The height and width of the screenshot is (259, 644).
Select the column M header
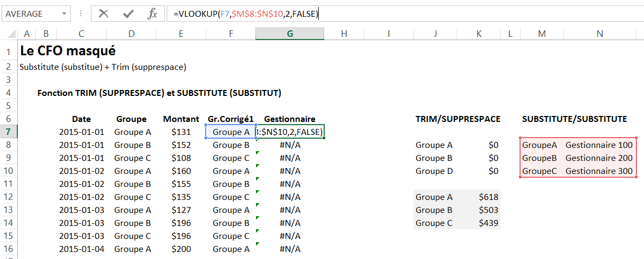(x=542, y=34)
